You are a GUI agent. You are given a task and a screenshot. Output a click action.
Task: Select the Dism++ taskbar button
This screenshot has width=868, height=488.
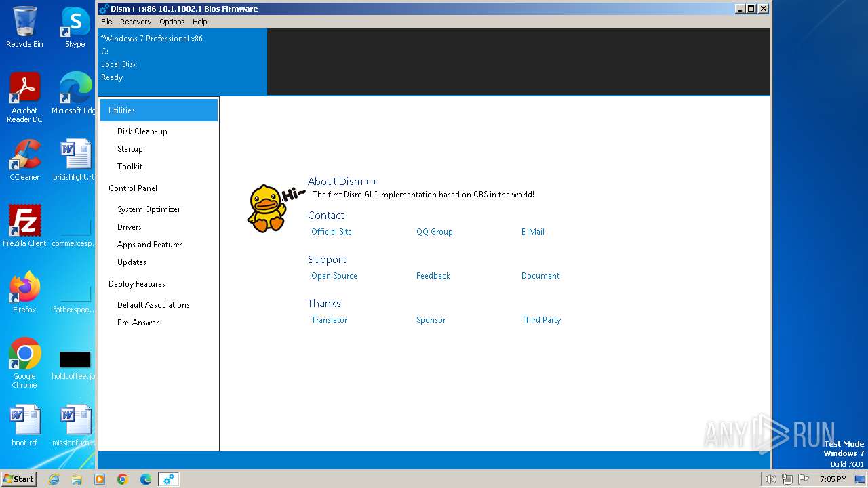[169, 479]
